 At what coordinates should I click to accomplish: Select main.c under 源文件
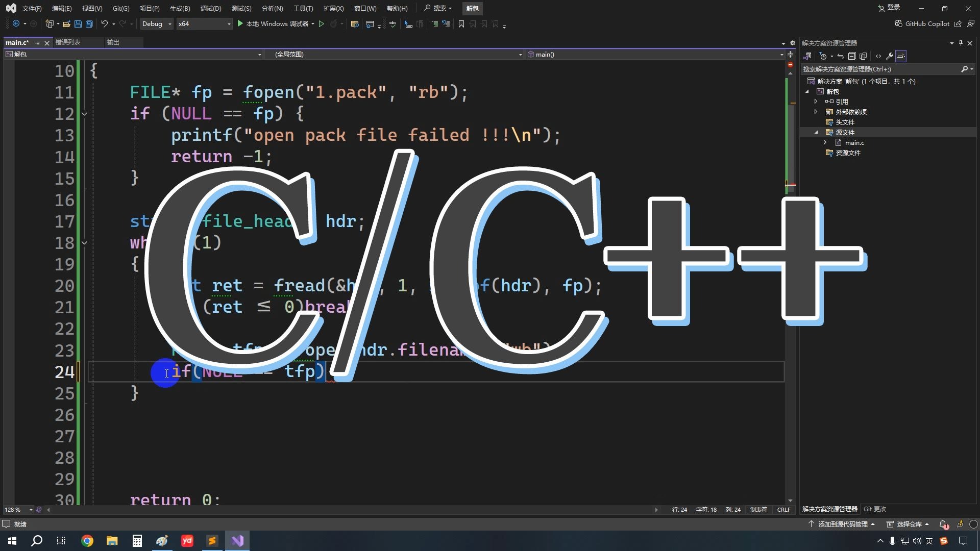854,142
